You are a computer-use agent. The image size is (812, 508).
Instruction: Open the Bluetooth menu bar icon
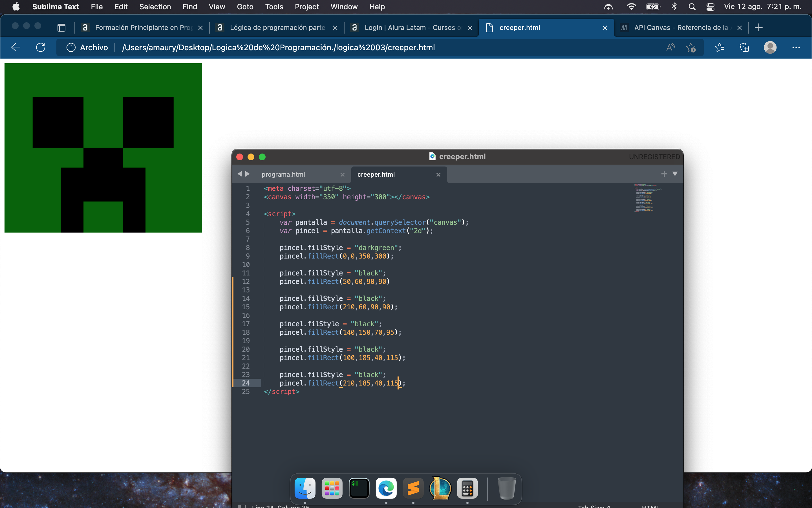674,7
